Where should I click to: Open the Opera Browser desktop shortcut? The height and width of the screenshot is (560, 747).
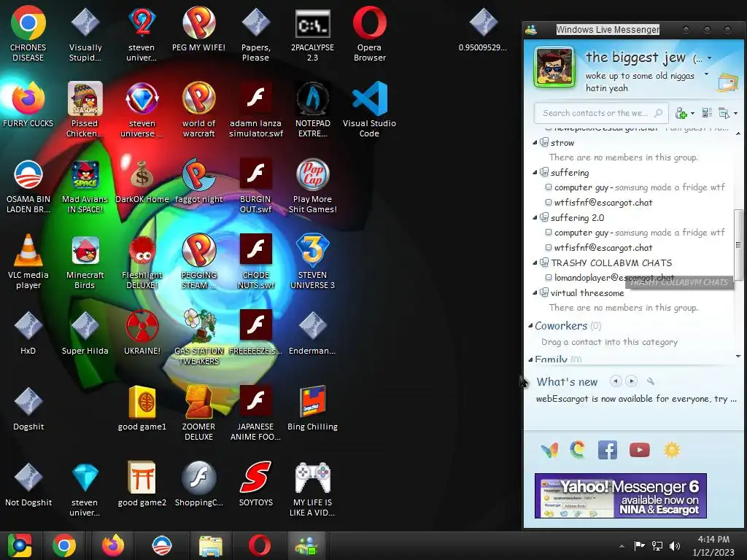point(369,34)
